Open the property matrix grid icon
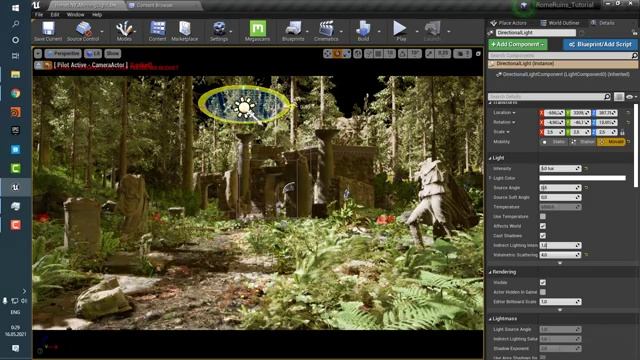Image resolution: width=640 pixels, height=360 pixels. coord(619,97)
